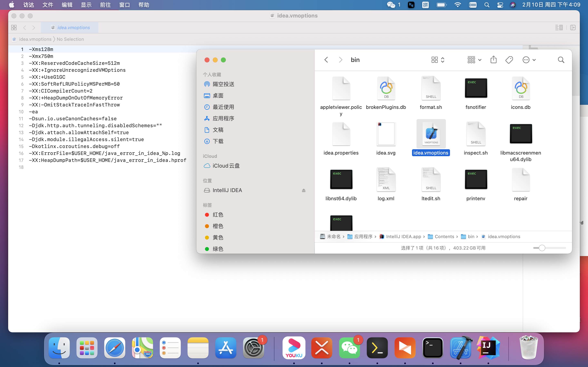This screenshot has height=367, width=588.
Task: Select the idea.properties file thumbnail
Action: click(341, 134)
